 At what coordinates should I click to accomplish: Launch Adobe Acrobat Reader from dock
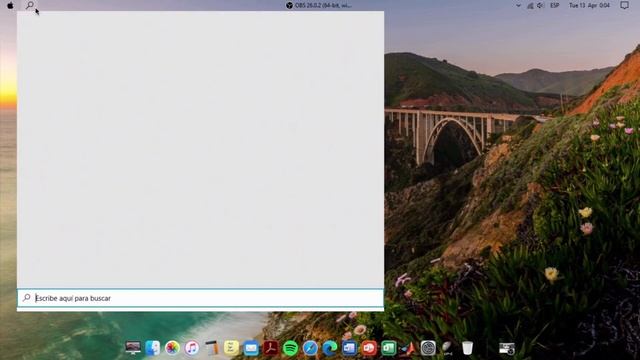[271, 348]
